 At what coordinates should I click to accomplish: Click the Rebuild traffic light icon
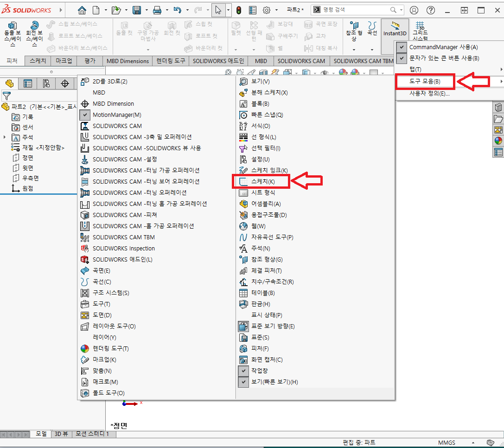click(x=238, y=10)
